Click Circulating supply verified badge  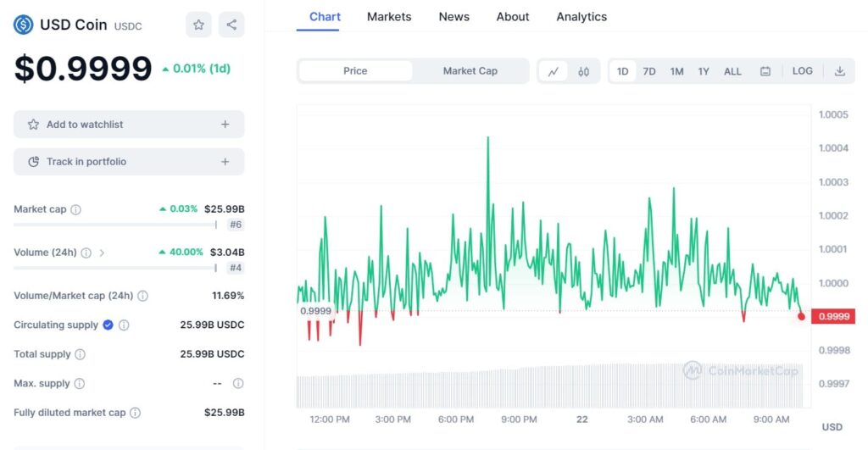pyautogui.click(x=108, y=325)
